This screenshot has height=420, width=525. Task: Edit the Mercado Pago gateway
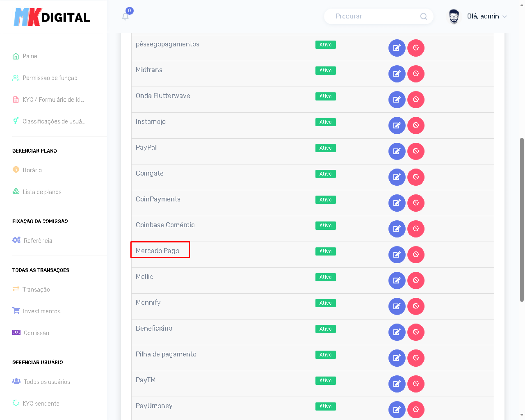396,255
